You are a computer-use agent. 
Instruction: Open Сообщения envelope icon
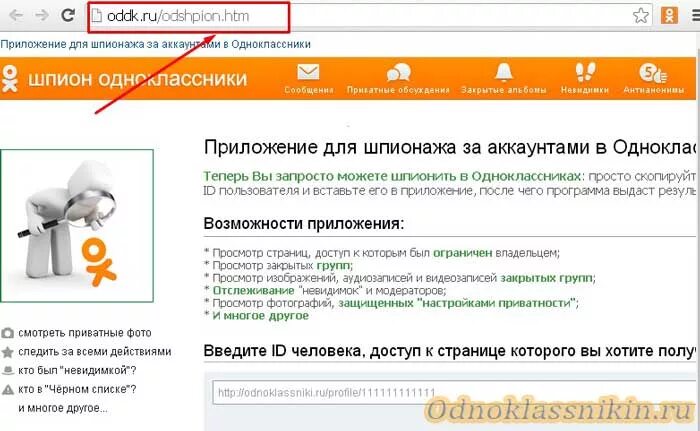coord(308,72)
